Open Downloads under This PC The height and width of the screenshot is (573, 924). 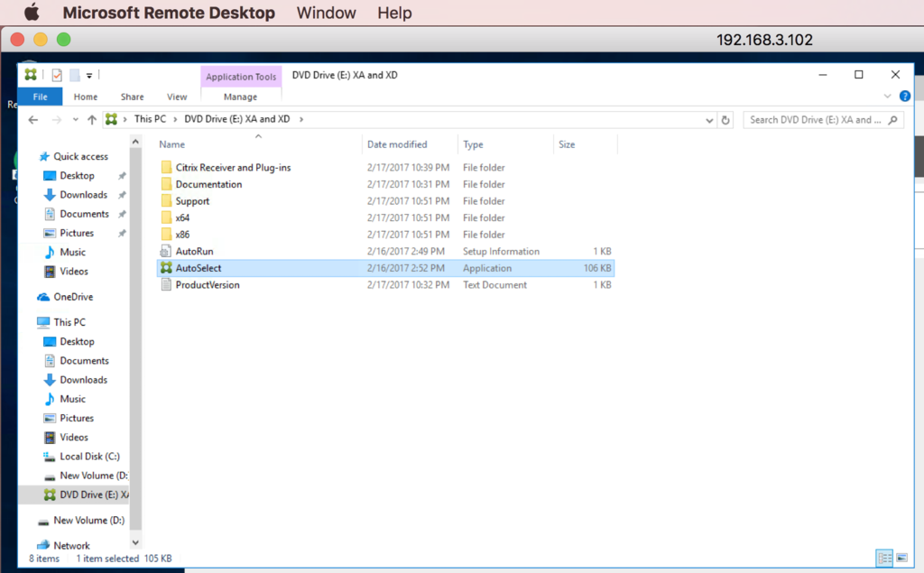click(x=83, y=380)
